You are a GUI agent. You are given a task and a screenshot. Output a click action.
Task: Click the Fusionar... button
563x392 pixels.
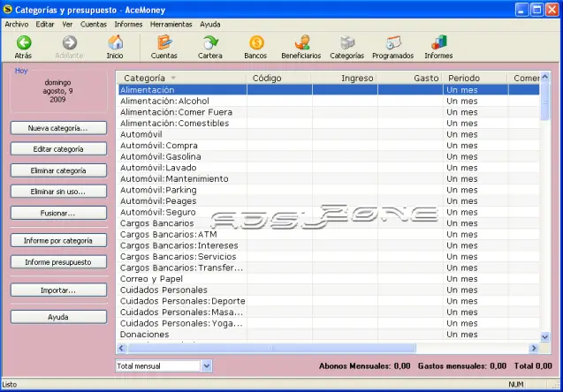click(x=58, y=213)
